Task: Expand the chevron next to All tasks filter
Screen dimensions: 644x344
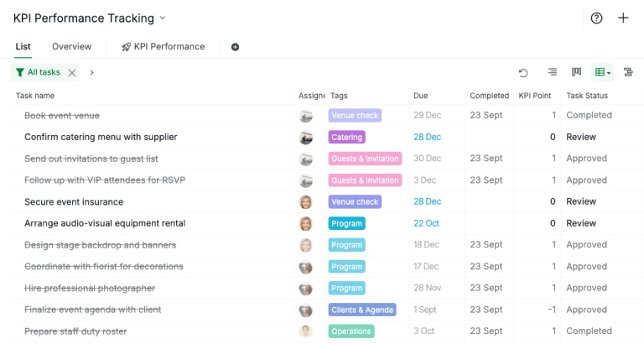Action: pyautogui.click(x=91, y=73)
